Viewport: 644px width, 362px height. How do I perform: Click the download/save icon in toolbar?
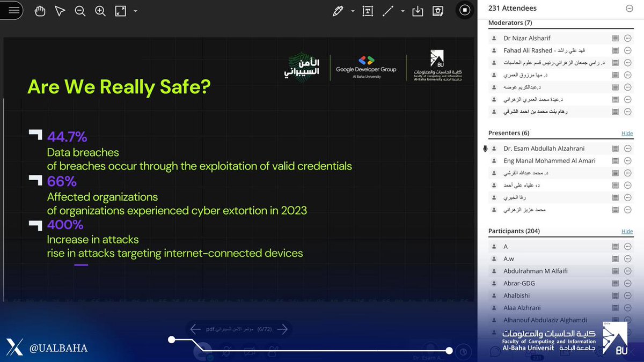[418, 11]
